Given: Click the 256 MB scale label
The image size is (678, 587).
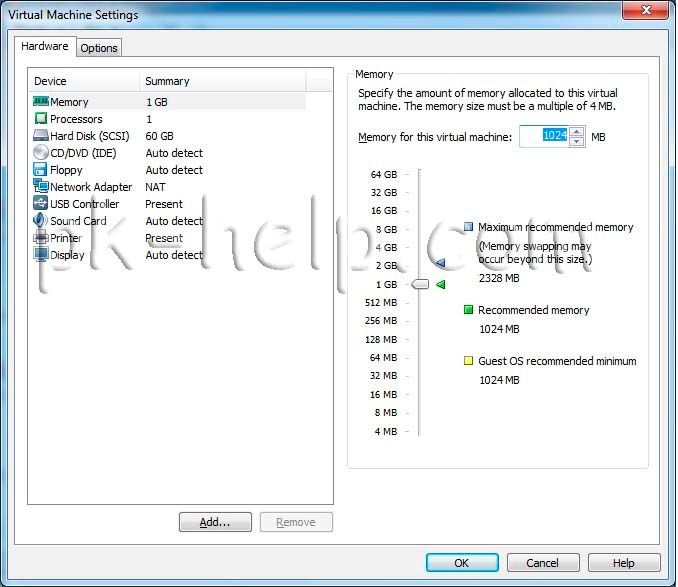Looking at the screenshot, I should pyautogui.click(x=381, y=321).
